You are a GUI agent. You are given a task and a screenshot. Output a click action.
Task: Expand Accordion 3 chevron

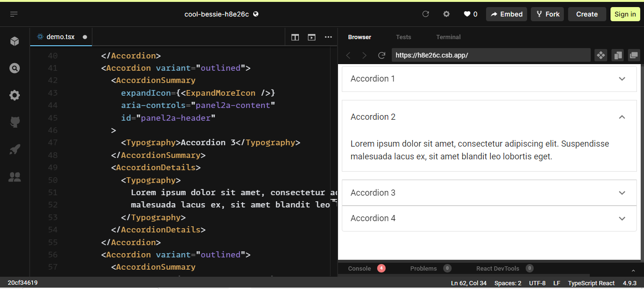[622, 193]
